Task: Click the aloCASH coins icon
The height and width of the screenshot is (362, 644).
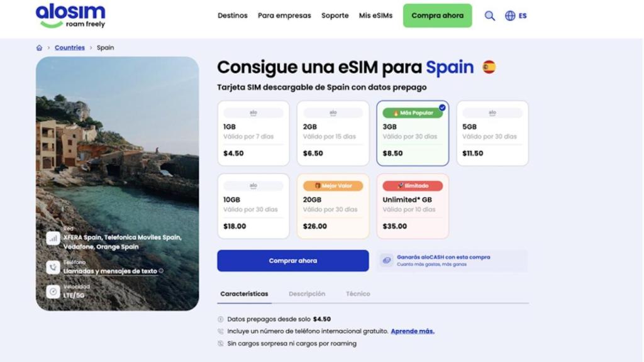Action: 387,260
